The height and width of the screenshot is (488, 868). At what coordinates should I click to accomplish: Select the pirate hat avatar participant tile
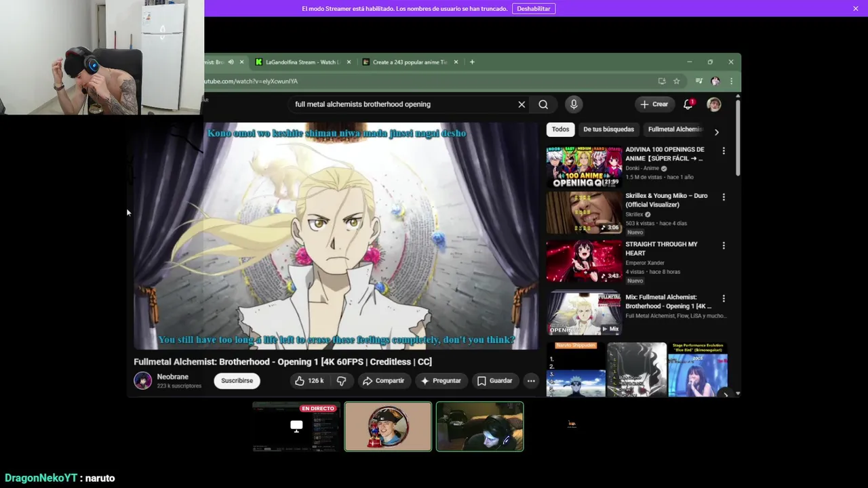(x=388, y=426)
